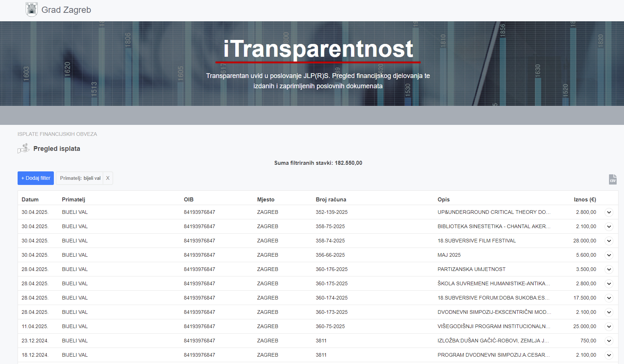The height and width of the screenshot is (364, 624).
Task: Click the amount 750,00
Action: coord(588,341)
